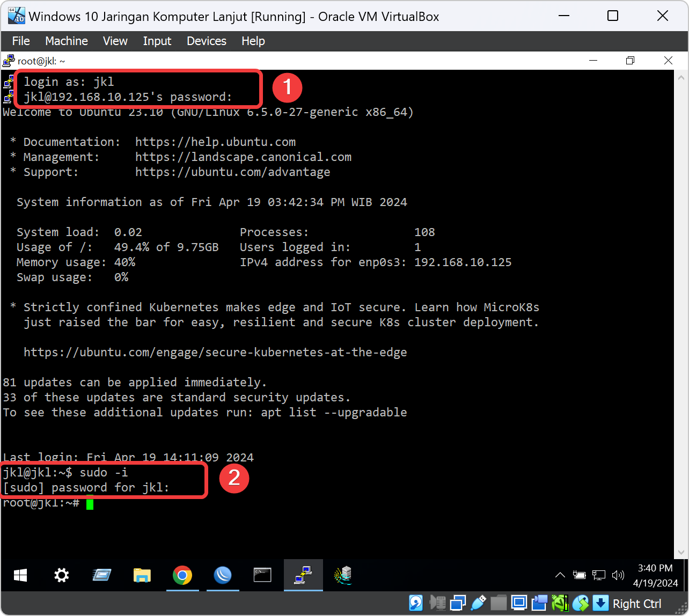Click the VirtualBox window title icon
The width and height of the screenshot is (689, 616).
coord(16,16)
